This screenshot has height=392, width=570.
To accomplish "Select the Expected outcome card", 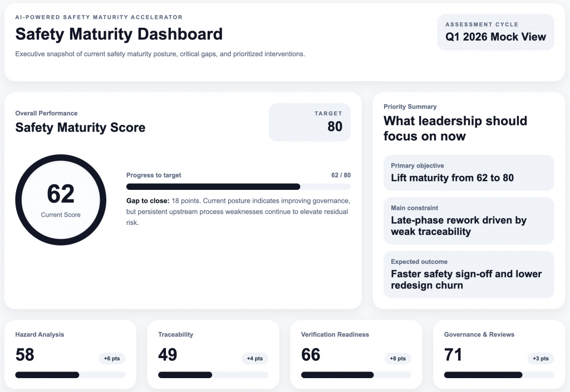I will [x=469, y=274].
